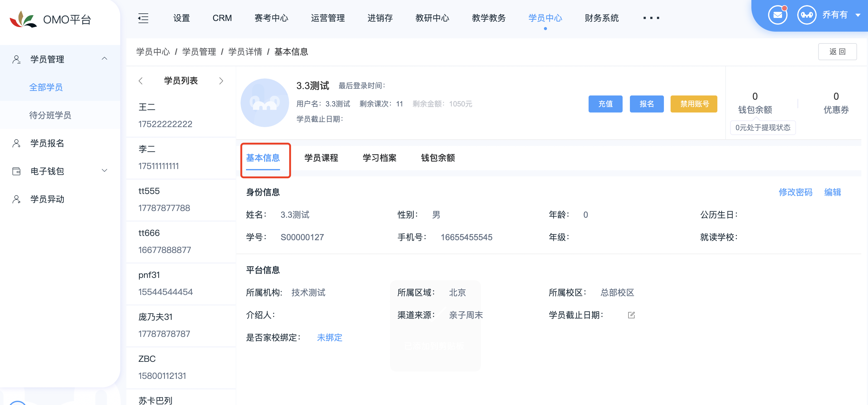This screenshot has width=868, height=405.
Task: Click the 总部校区 campus value
Action: [x=617, y=293]
